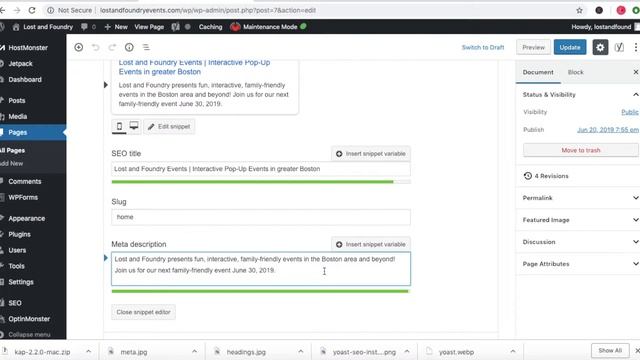Click the Preview button
The height and width of the screenshot is (360, 640).
click(533, 47)
